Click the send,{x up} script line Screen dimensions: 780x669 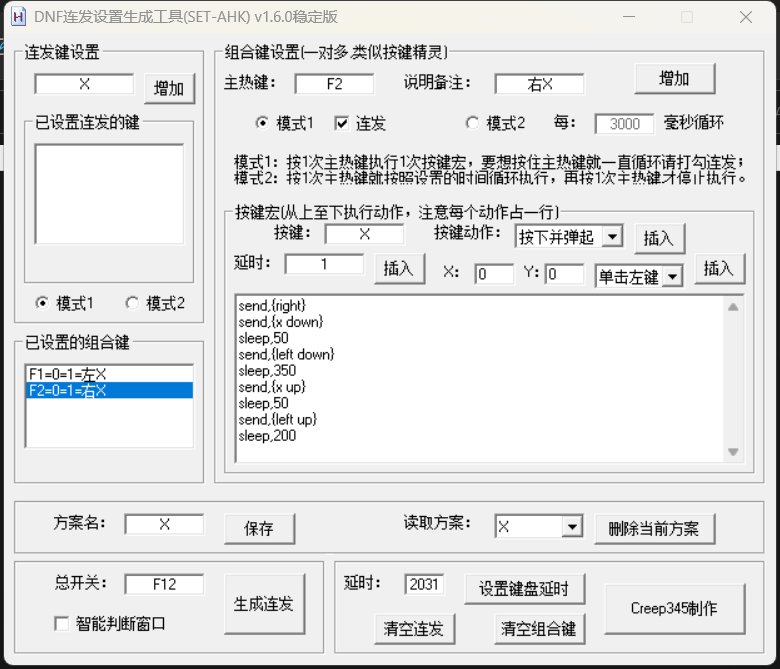(x=272, y=386)
